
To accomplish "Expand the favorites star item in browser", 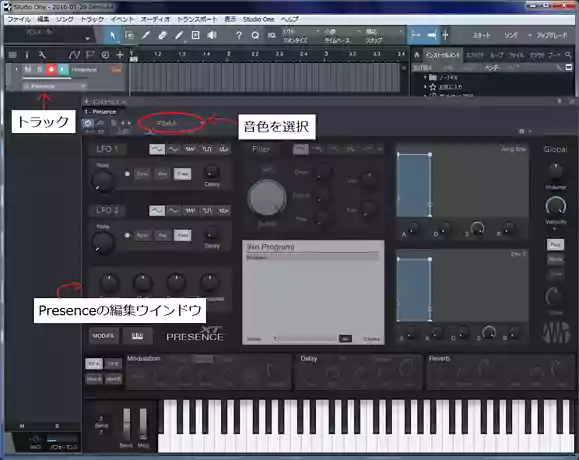I will pyautogui.click(x=425, y=87).
